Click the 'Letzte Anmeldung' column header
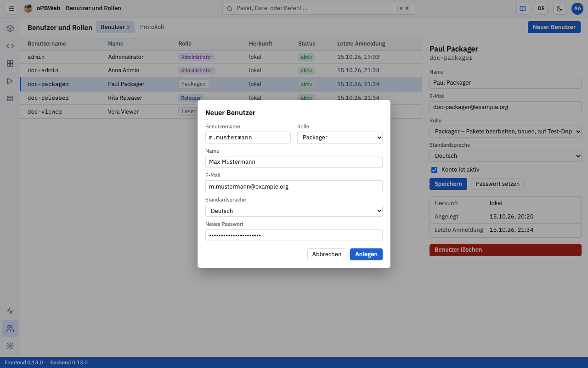588x368 pixels. 361,44
